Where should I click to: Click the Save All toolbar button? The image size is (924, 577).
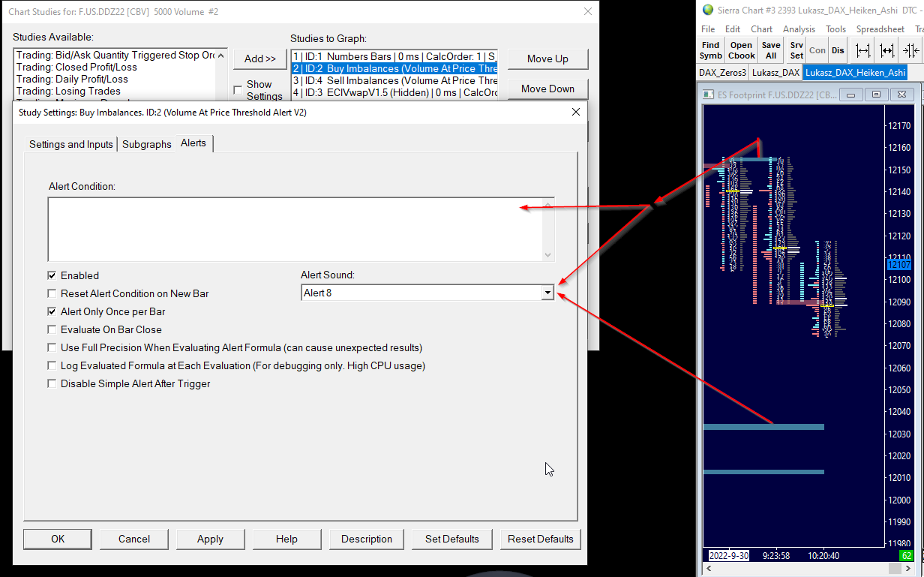771,50
